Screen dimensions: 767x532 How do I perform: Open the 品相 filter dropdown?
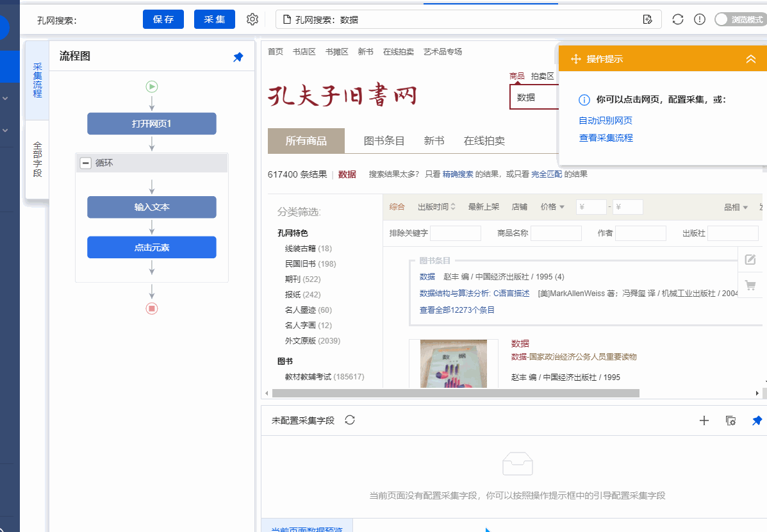click(736, 207)
